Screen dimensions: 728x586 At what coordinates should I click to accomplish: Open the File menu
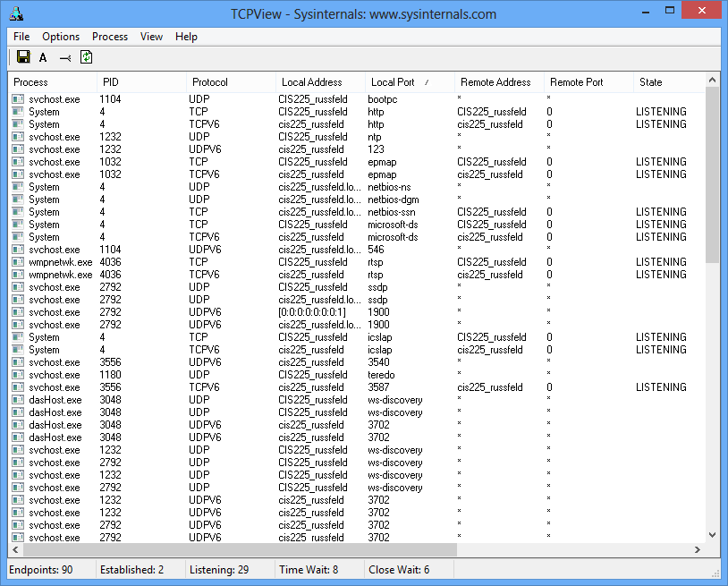pyautogui.click(x=21, y=37)
